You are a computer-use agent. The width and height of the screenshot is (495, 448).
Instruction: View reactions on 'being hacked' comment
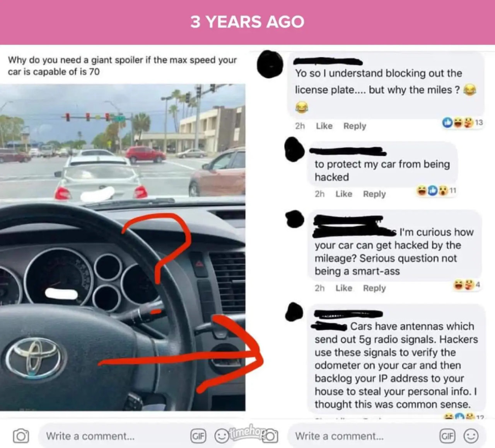436,190
